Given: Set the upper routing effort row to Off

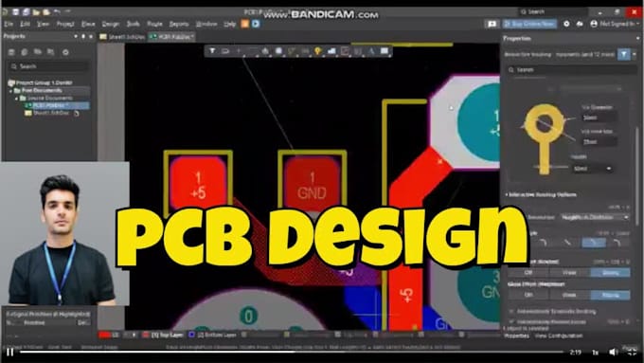Looking at the screenshot, I should pyautogui.click(x=528, y=273).
